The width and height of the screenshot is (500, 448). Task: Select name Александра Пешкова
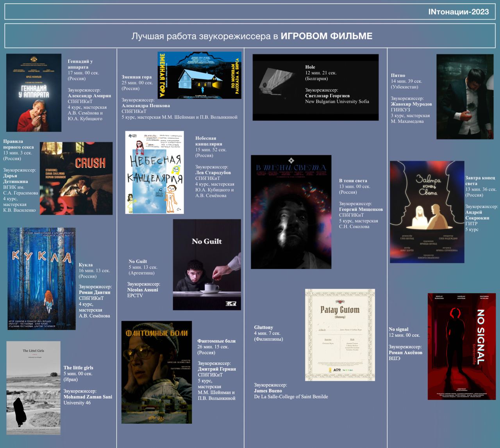[x=146, y=106]
